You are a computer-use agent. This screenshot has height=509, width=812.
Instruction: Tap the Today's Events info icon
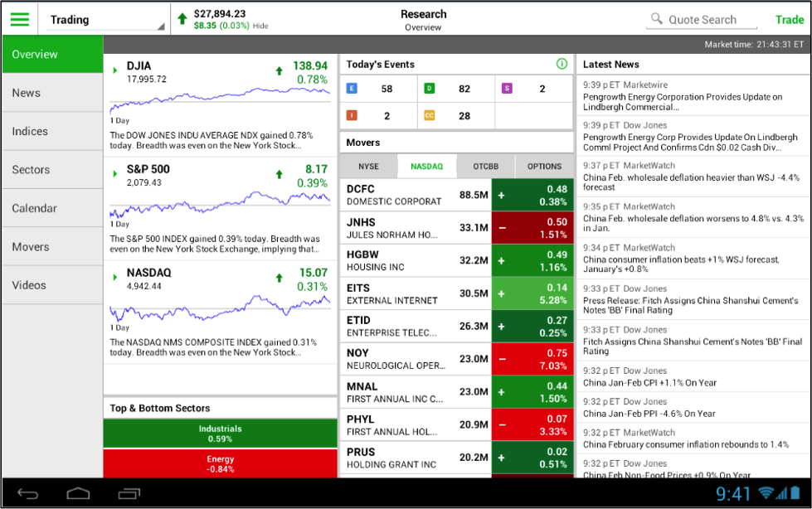pyautogui.click(x=562, y=64)
